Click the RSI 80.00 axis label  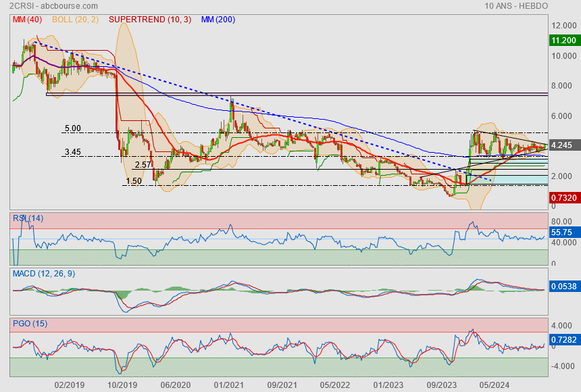coord(561,222)
